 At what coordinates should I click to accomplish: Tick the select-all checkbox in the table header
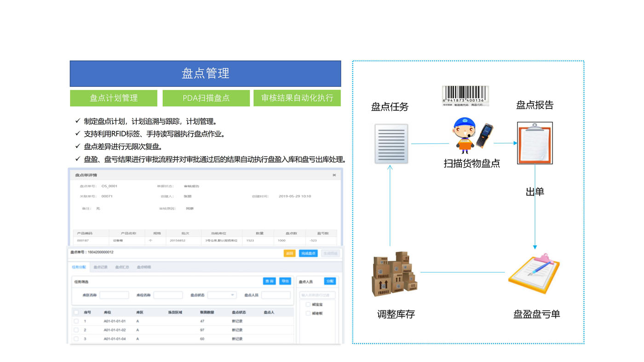[x=76, y=312]
